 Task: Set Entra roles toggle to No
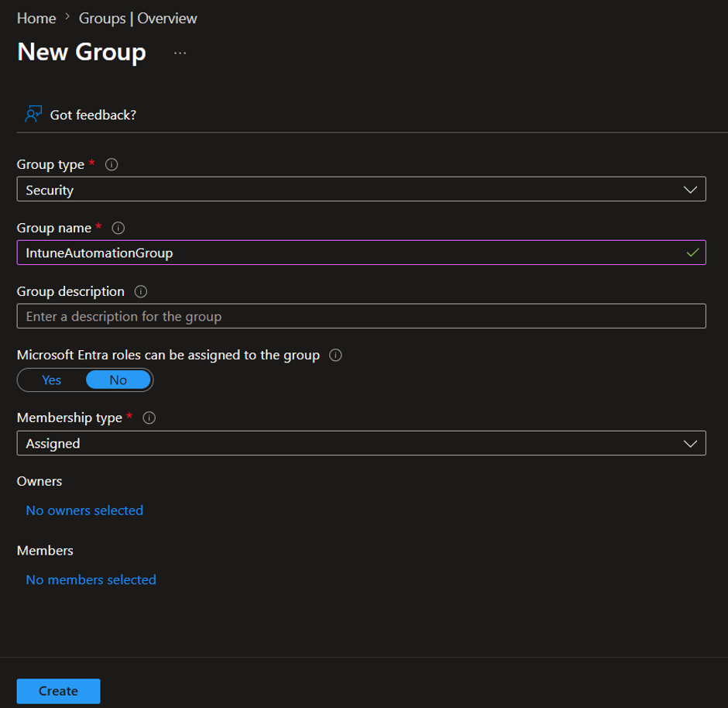pos(118,380)
